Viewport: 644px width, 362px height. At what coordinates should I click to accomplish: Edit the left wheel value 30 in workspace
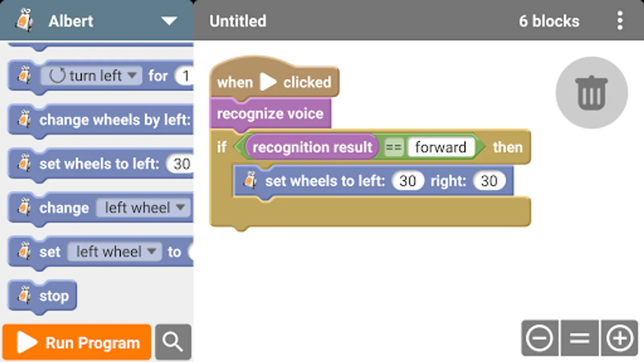pyautogui.click(x=407, y=181)
